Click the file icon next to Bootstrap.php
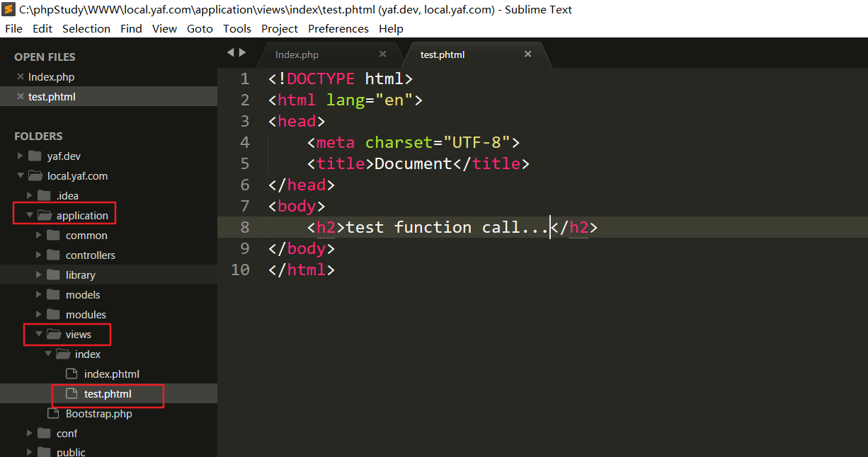The height and width of the screenshot is (457, 868). click(x=53, y=413)
